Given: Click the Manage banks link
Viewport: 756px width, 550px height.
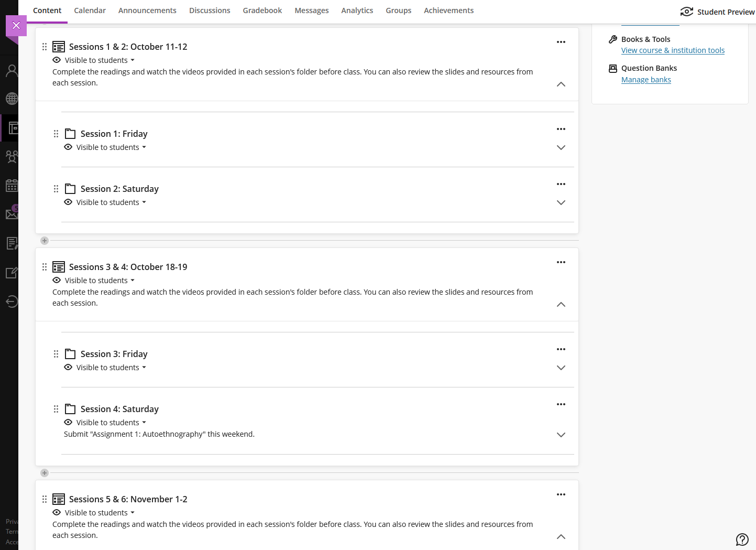Looking at the screenshot, I should pyautogui.click(x=646, y=80).
